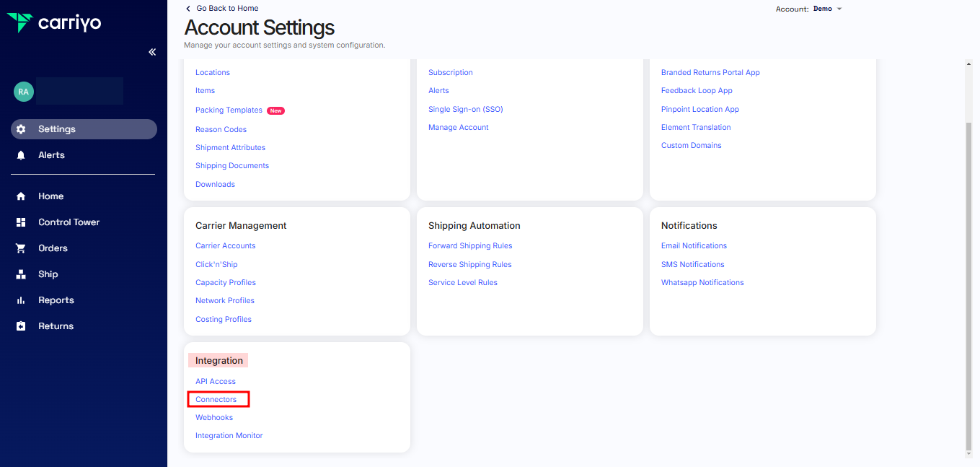Open the Locations settings link
Screen dimensions: 980x467
coord(213,72)
